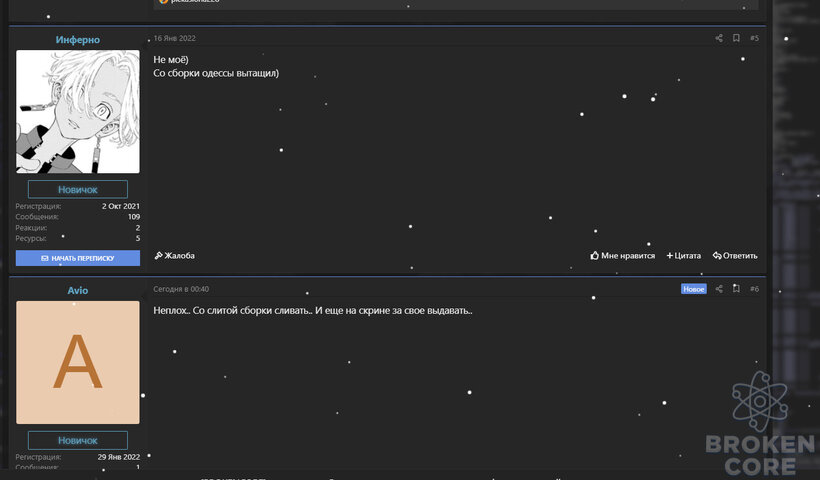This screenshot has width=820, height=480.
Task: Click Инферно's registration date 2 Окт 2021
Action: 121,206
